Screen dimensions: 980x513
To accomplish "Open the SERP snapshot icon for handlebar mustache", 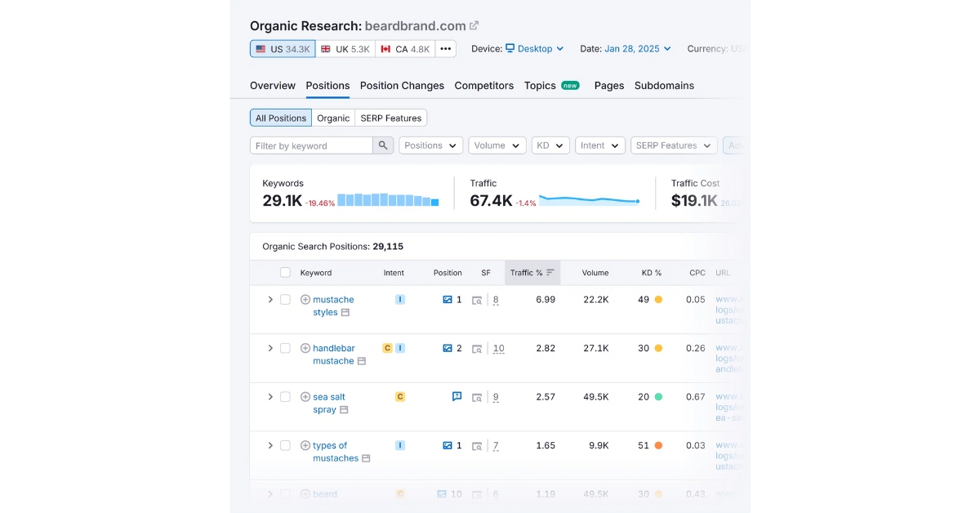I will click(477, 349).
